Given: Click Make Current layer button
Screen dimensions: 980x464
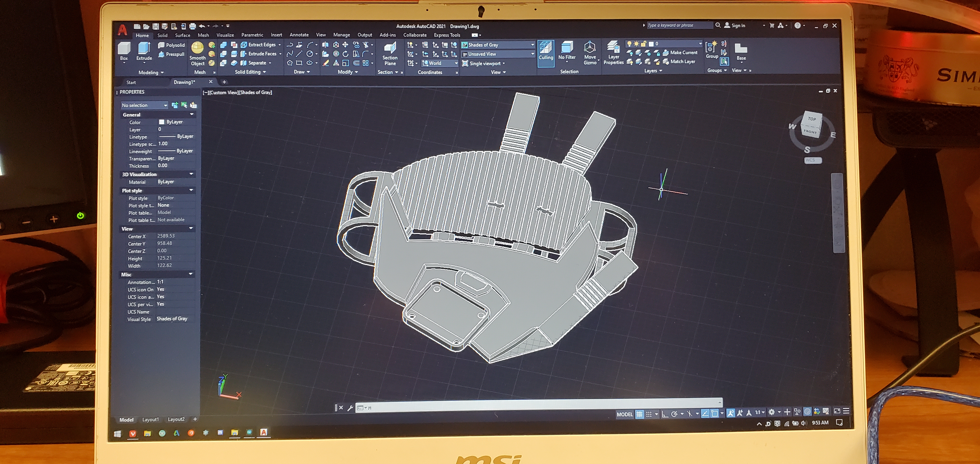Looking at the screenshot, I should pos(680,53).
